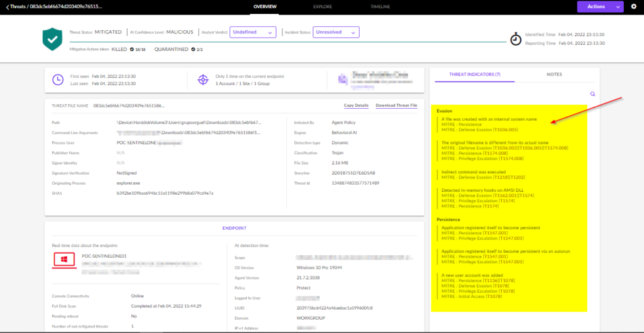Viewport: 644px width, 333px height.
Task: Click the Persistence indicator category heading
Action: pyautogui.click(x=448, y=219)
